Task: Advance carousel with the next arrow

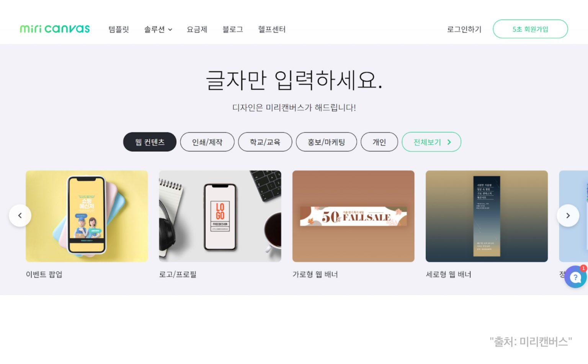Action: point(568,215)
